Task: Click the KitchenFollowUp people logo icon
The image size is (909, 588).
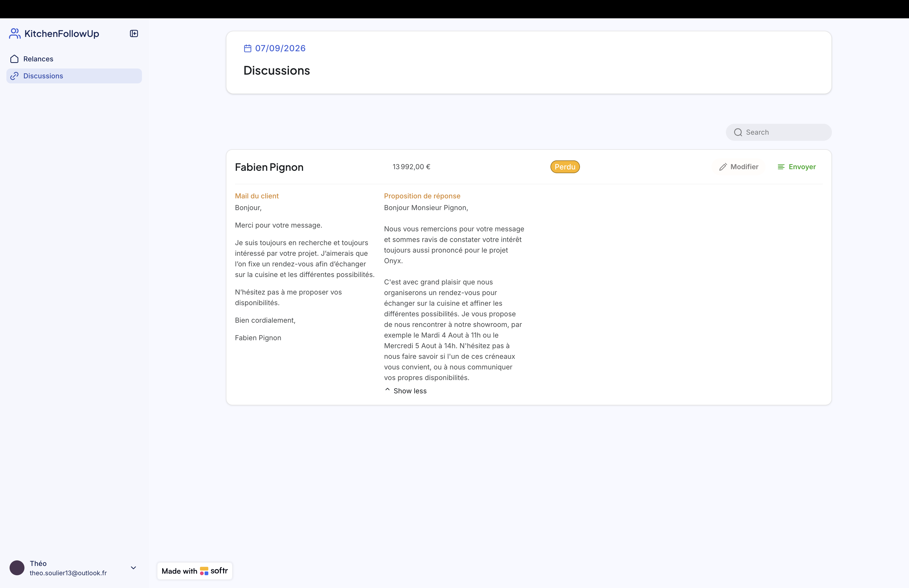Action: (15, 33)
